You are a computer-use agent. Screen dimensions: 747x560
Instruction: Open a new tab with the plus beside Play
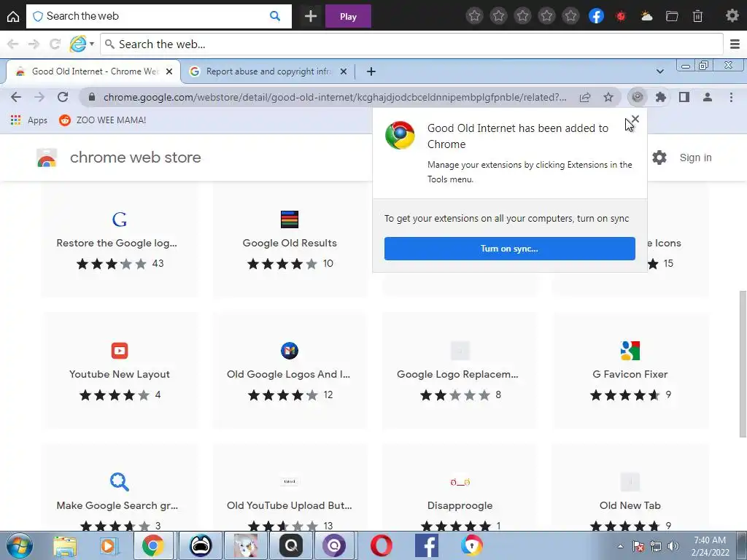pos(311,16)
